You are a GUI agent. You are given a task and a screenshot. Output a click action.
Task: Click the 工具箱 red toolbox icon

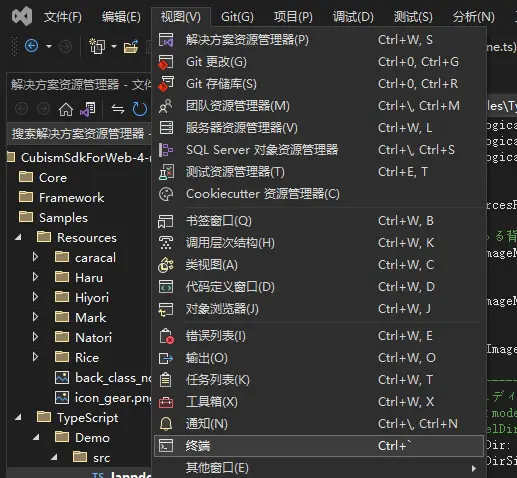click(166, 402)
